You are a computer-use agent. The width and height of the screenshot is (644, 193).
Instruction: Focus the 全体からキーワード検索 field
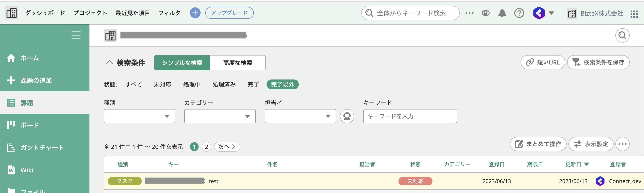coord(410,13)
